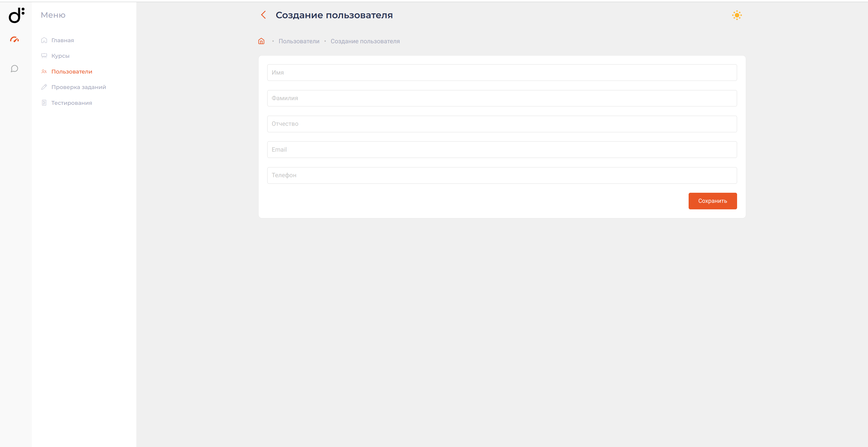Focus the Телефон input field
Screen dimensions: 868x447
[x=502, y=175]
